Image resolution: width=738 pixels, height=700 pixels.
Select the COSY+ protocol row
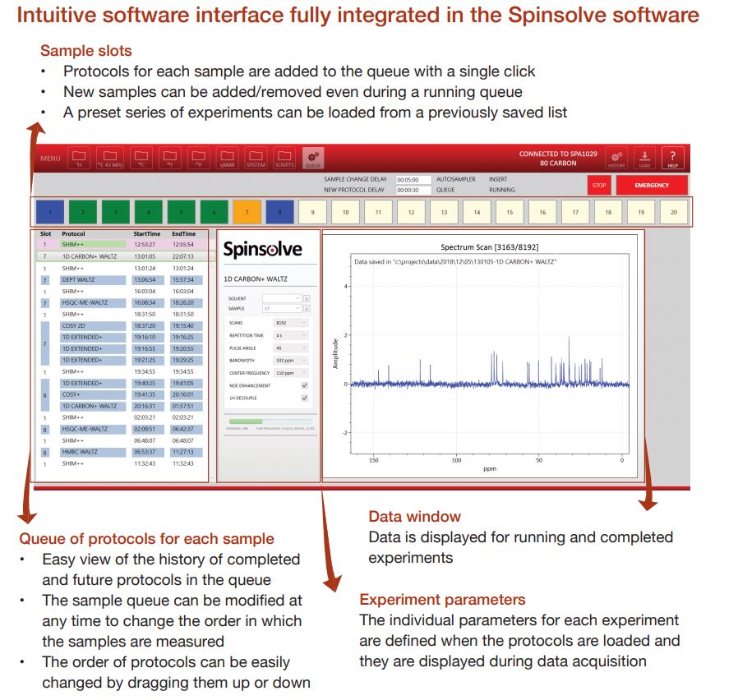131,394
